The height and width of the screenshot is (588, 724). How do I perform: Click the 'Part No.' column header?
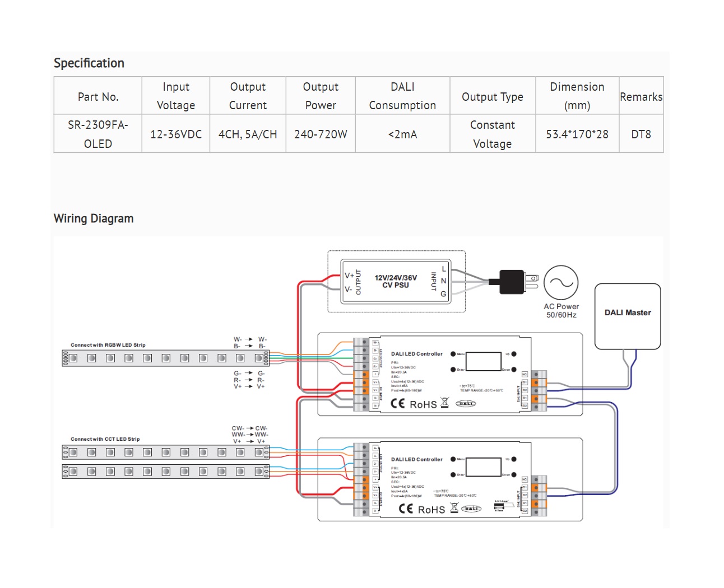[x=98, y=96]
